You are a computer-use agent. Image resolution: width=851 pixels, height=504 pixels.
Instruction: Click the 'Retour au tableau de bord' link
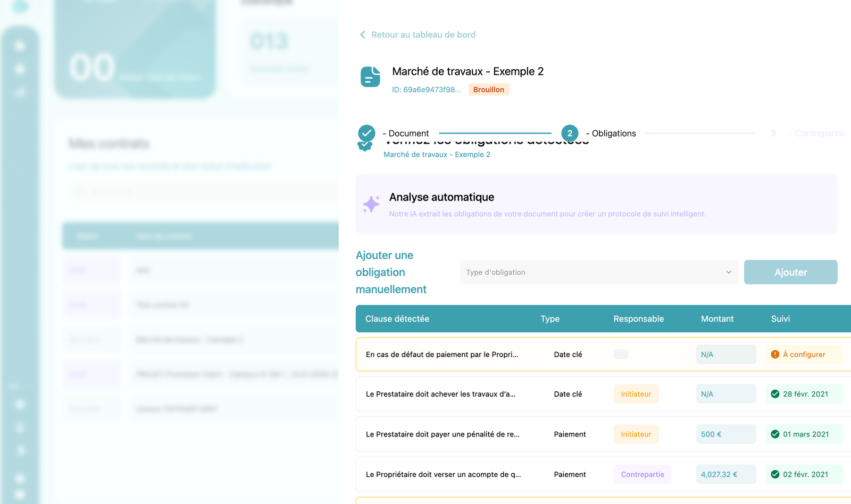click(423, 34)
